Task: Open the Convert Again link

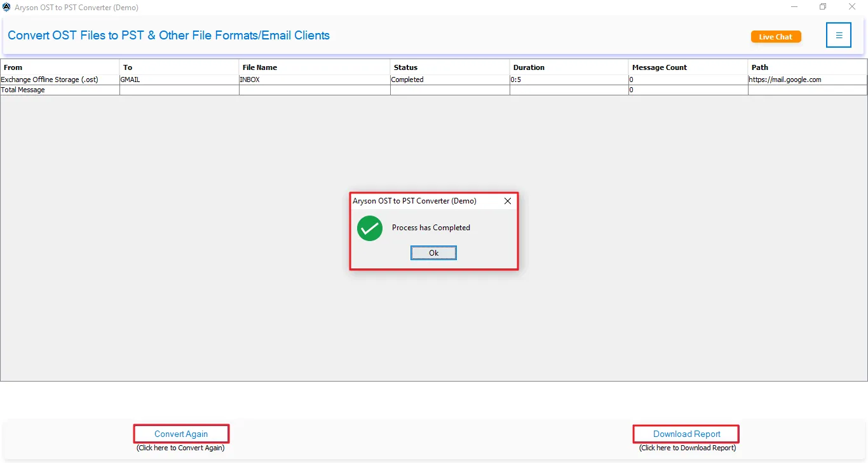Action: [181, 434]
